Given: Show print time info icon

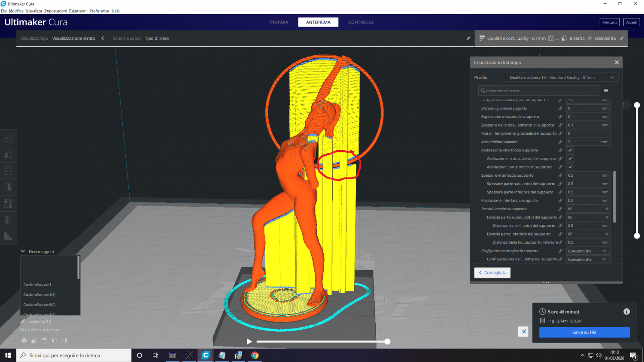Looking at the screenshot, I should click(626, 312).
